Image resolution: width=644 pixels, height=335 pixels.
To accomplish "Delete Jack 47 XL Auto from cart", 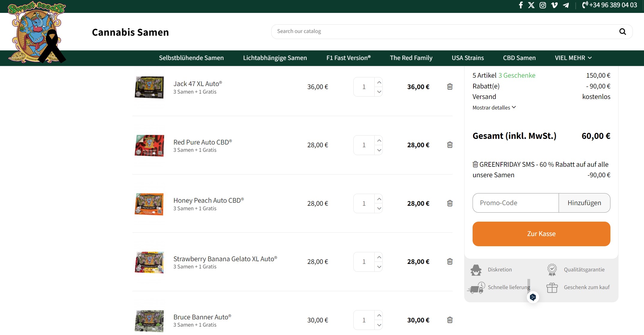I will click(450, 87).
